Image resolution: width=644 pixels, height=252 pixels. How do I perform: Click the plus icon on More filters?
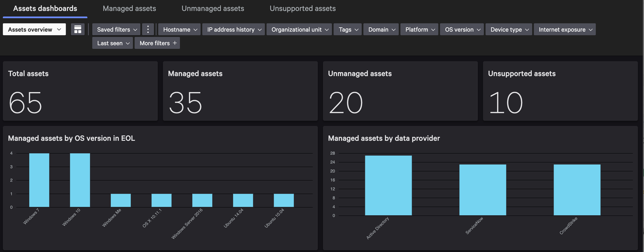coord(175,43)
